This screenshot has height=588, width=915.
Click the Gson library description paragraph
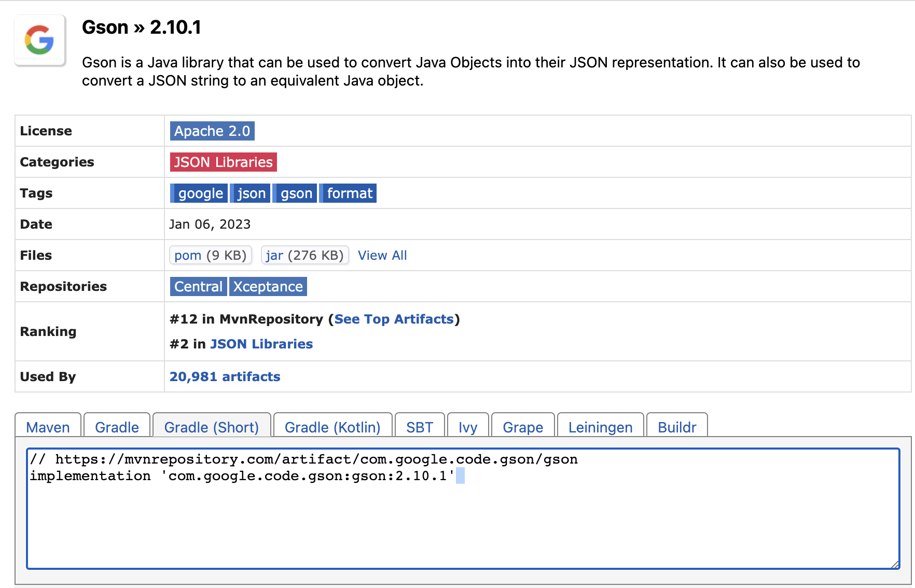pos(471,72)
